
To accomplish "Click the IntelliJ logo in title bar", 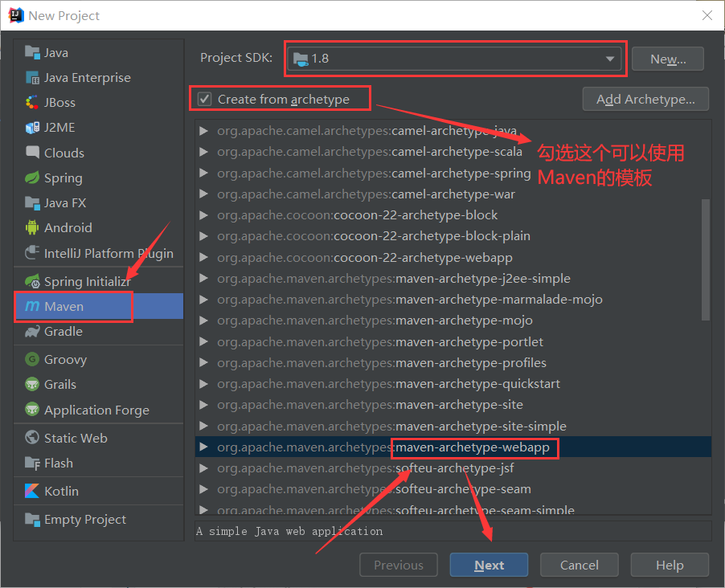I will coord(16,15).
